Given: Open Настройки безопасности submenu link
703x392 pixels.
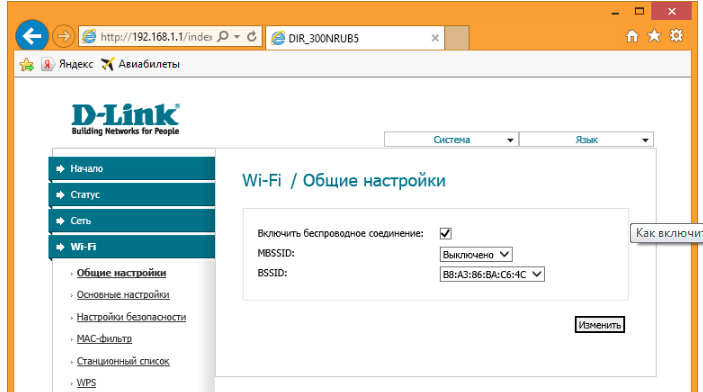Looking at the screenshot, I should tap(131, 317).
